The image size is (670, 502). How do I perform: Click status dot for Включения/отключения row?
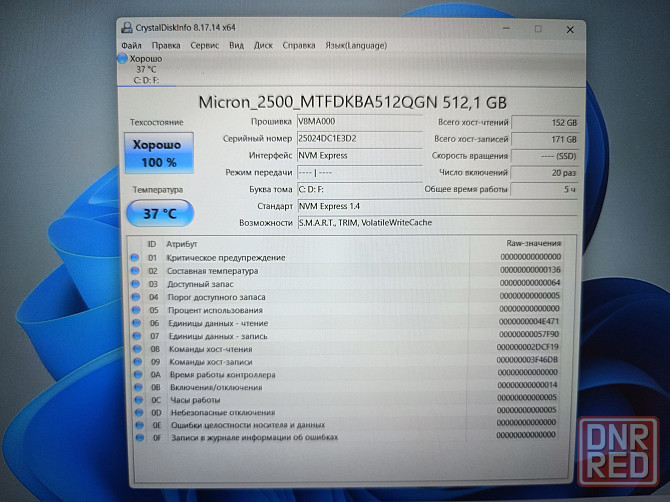(x=138, y=387)
